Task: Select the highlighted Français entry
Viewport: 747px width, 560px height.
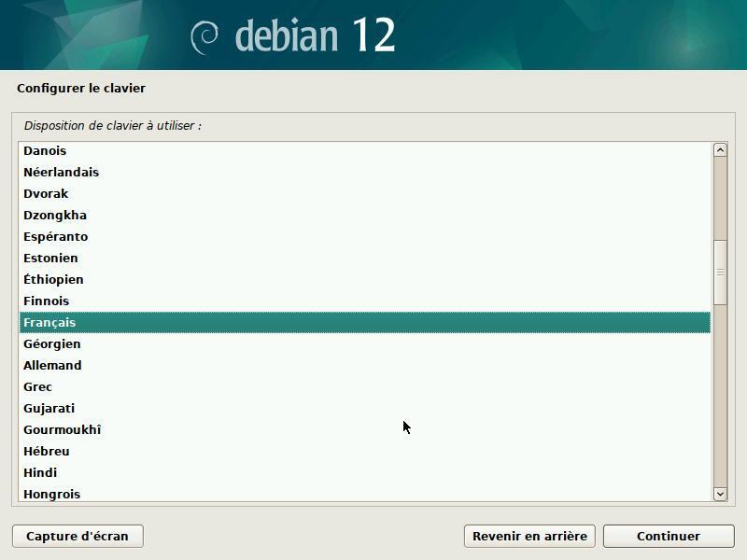Action: [x=49, y=322]
